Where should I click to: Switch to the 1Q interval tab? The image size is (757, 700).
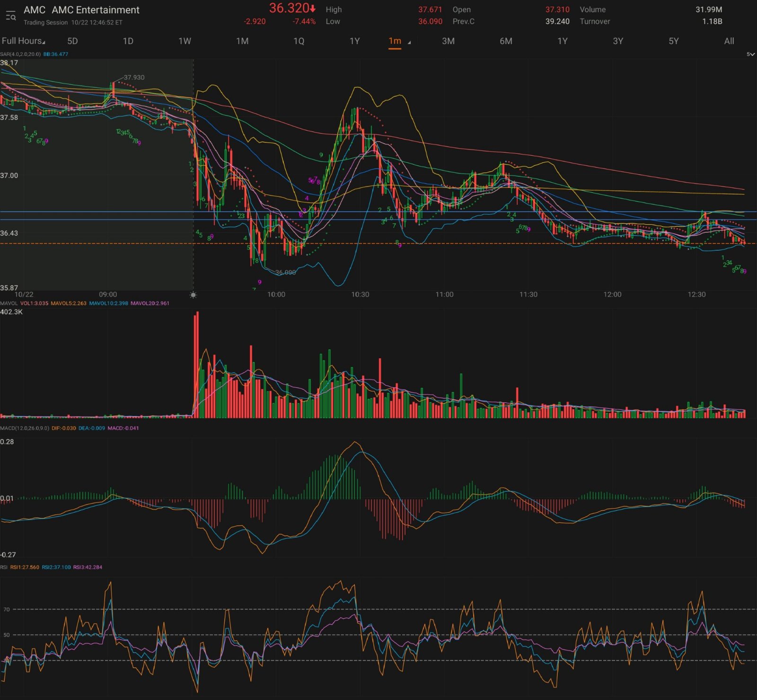coord(299,41)
